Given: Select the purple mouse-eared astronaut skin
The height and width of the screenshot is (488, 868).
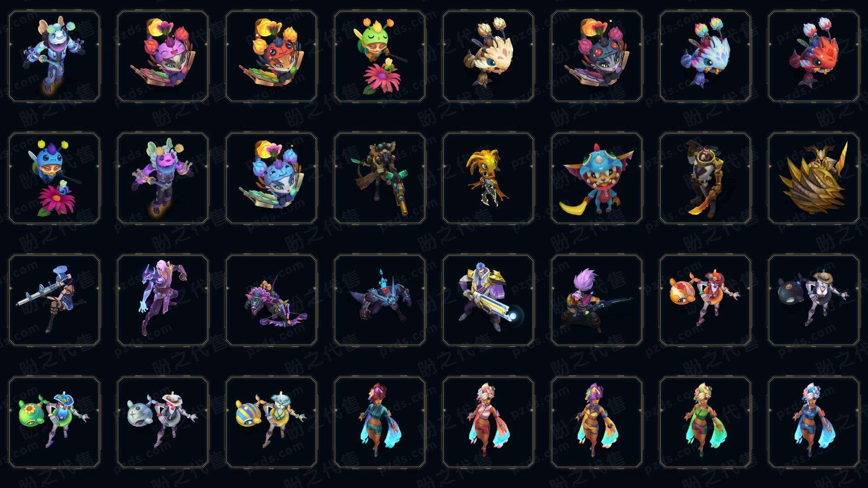Looking at the screenshot, I should point(163,178).
